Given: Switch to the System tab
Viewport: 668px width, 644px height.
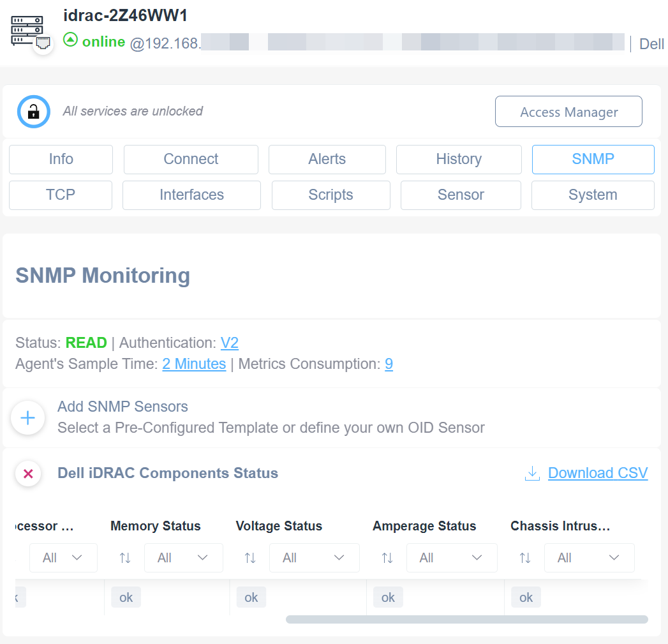Looking at the screenshot, I should click(593, 195).
